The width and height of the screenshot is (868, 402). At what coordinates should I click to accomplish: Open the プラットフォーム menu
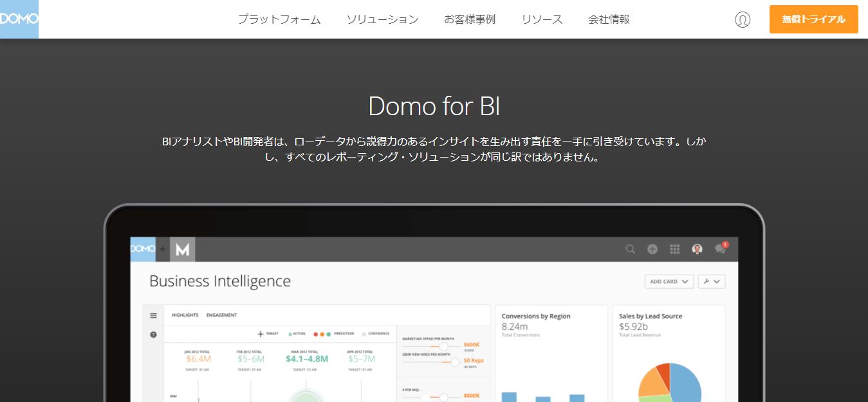click(x=279, y=19)
